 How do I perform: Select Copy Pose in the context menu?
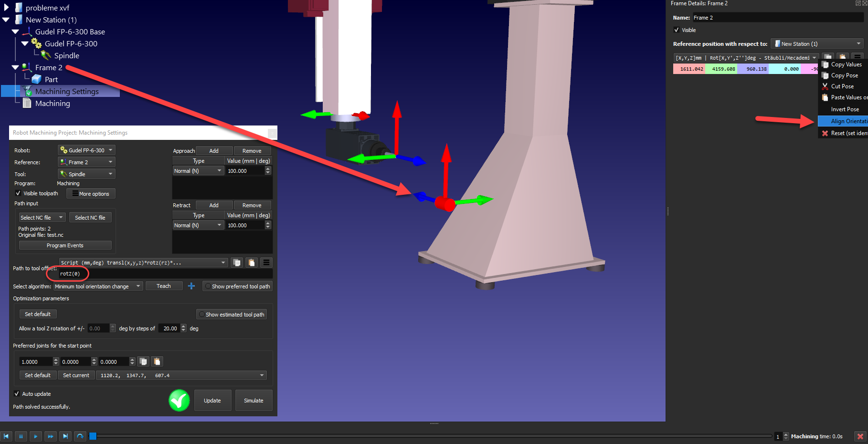(x=844, y=75)
